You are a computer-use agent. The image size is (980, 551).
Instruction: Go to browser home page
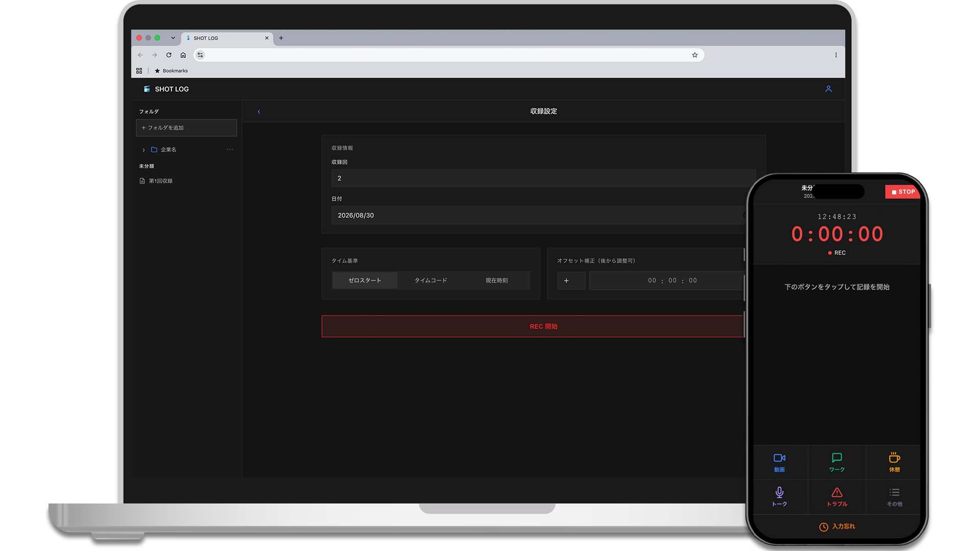point(183,55)
